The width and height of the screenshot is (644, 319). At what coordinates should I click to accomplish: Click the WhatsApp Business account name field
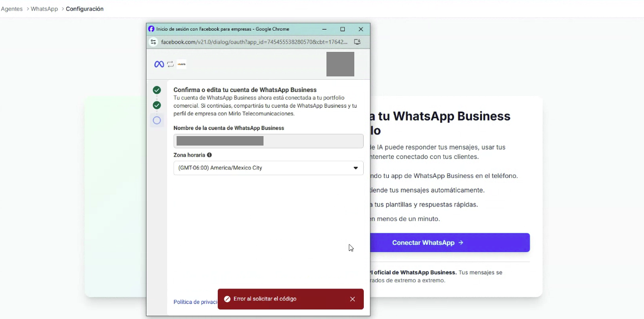[268, 141]
